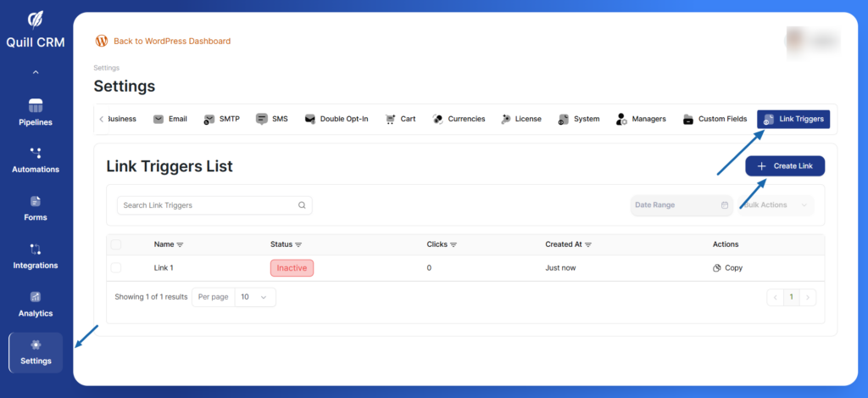Open the Custom Fields tab
The width and height of the screenshot is (868, 398).
[x=715, y=119]
